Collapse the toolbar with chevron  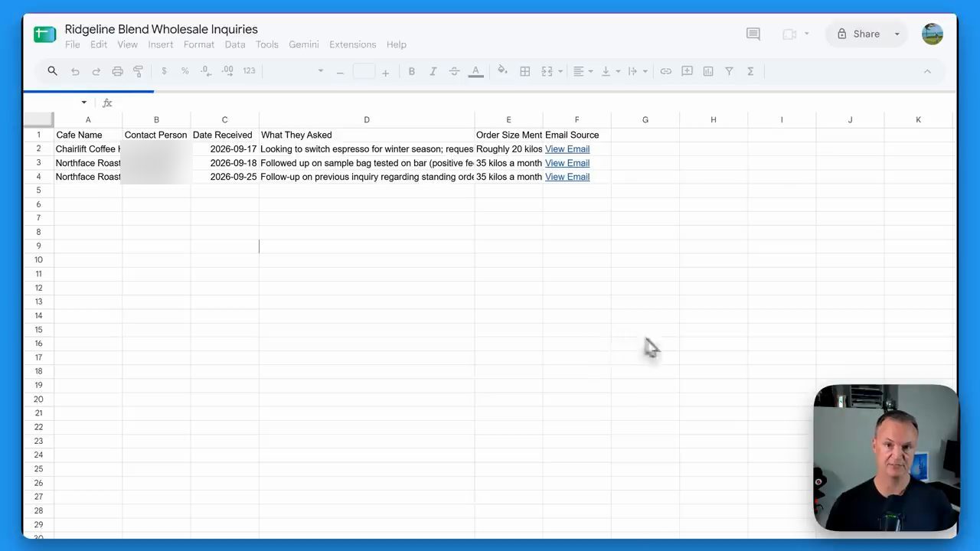(x=927, y=71)
